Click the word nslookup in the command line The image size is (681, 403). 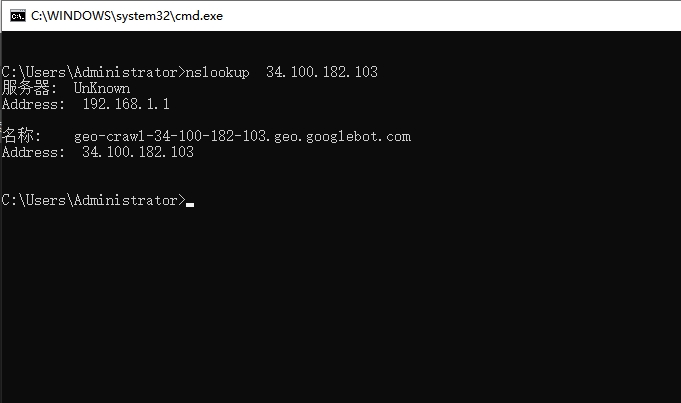coord(218,72)
